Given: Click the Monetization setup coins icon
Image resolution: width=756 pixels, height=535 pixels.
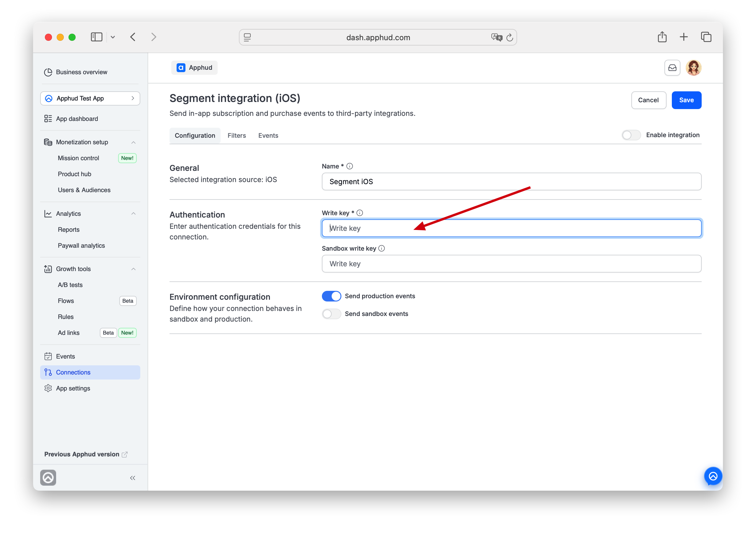Looking at the screenshot, I should tap(48, 142).
